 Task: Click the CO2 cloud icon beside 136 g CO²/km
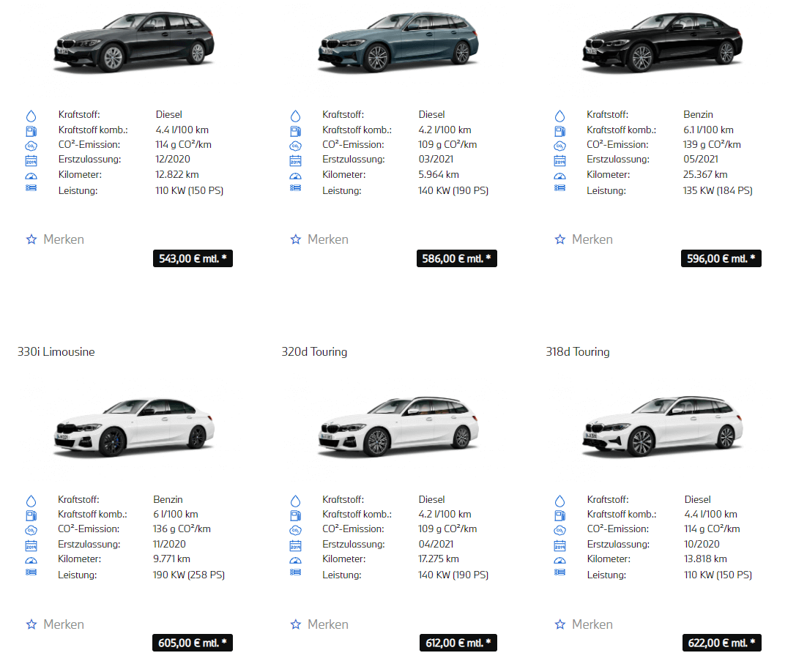tap(31, 531)
